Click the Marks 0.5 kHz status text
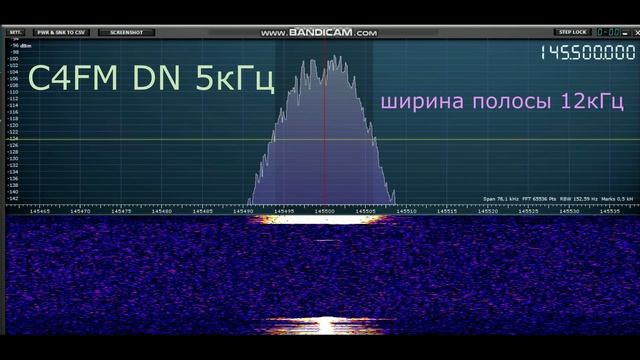 pos(617,199)
